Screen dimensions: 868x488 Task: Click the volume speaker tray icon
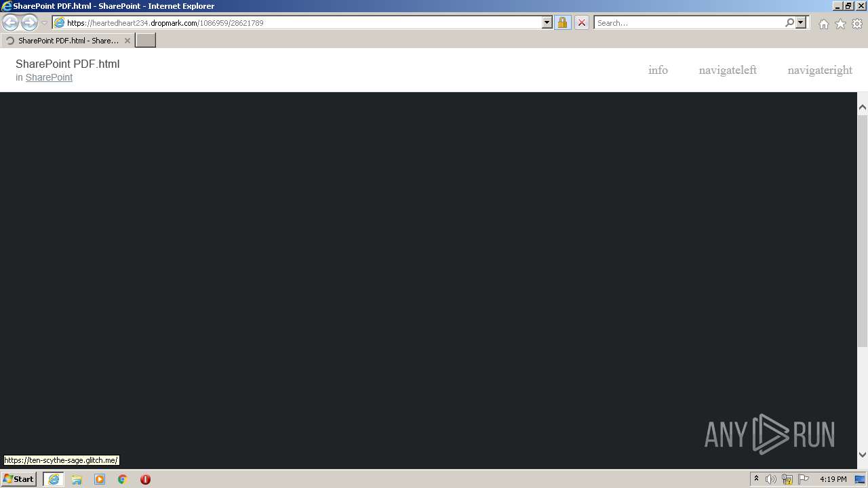(771, 479)
